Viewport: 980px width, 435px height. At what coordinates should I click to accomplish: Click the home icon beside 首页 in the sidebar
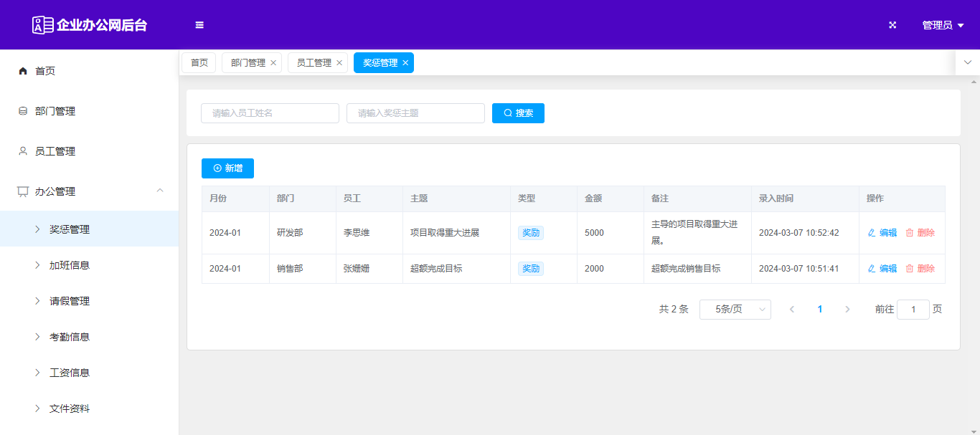point(23,71)
